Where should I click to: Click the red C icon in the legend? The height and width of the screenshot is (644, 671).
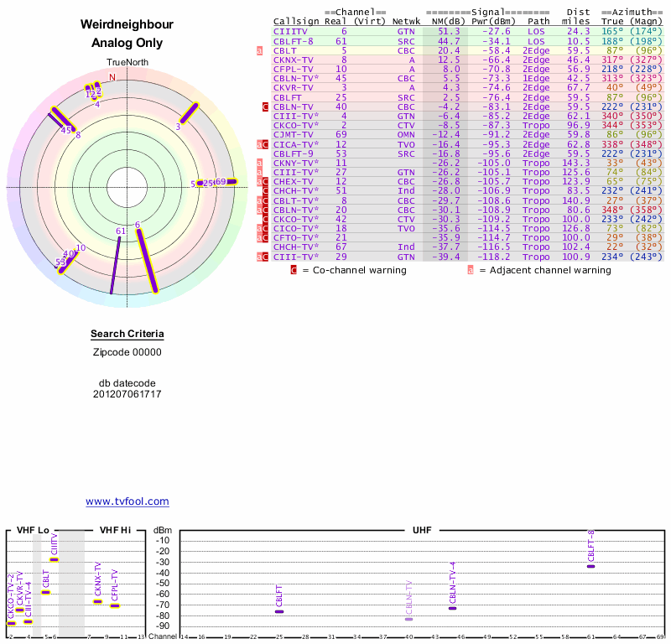[x=294, y=270]
